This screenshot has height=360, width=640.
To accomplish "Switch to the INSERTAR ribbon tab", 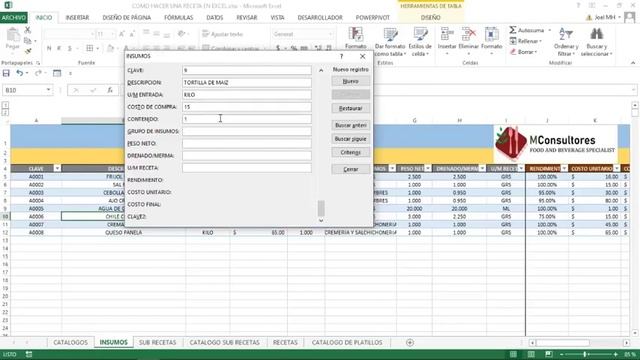I will pos(77,18).
